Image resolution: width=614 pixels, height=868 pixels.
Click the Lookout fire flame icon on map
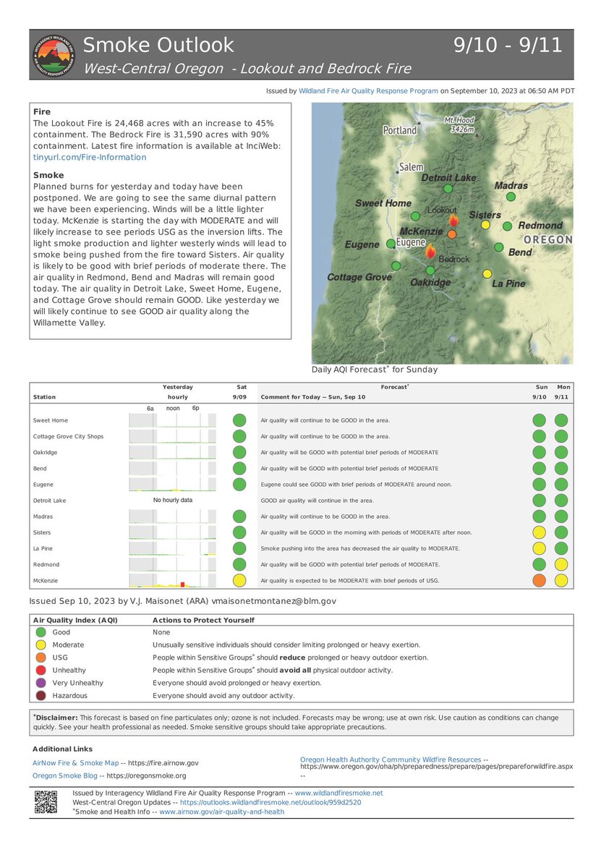[453, 221]
